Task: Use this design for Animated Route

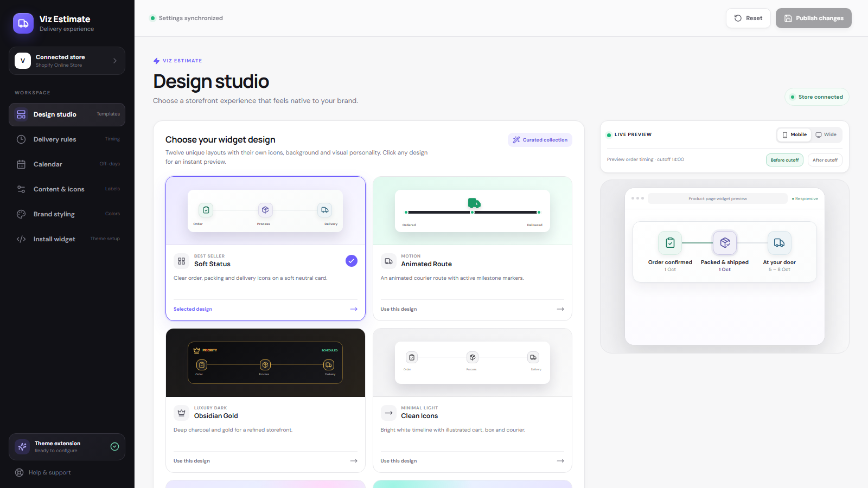Action: (x=473, y=309)
